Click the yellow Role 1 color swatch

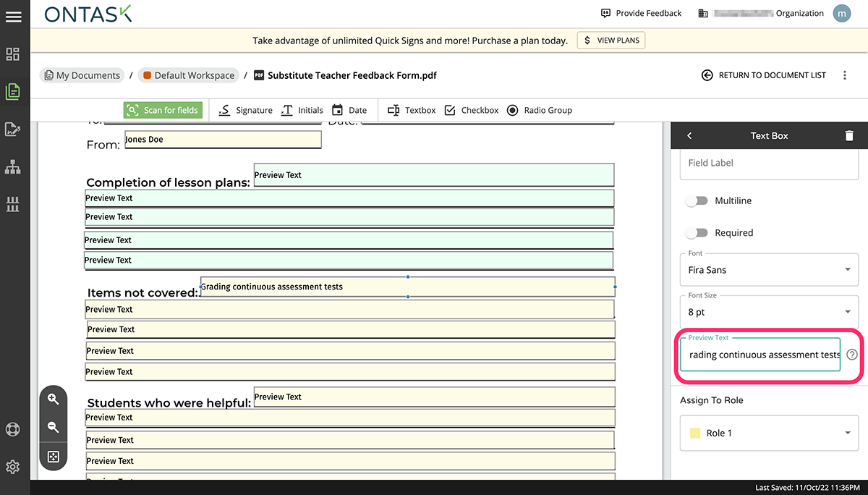694,433
